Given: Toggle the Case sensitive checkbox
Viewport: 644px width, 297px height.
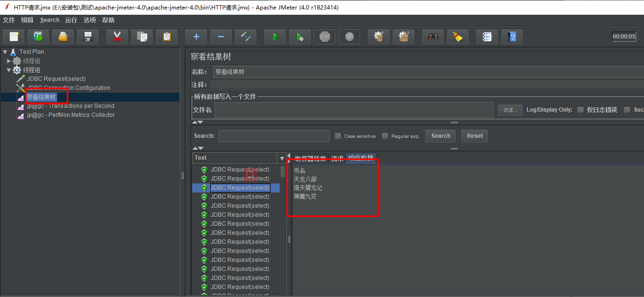Looking at the screenshot, I should 338,136.
